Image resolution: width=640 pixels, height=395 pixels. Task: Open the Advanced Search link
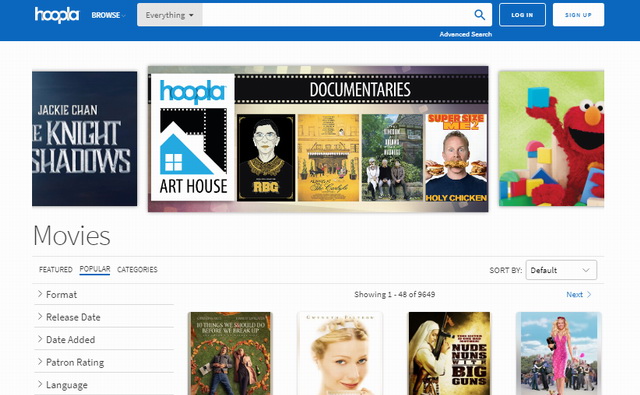coord(465,34)
